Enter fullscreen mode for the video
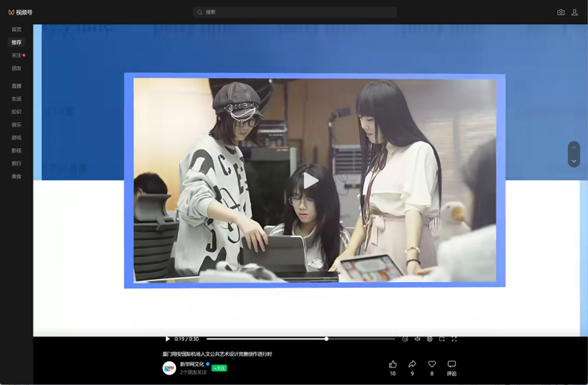 [x=454, y=339]
